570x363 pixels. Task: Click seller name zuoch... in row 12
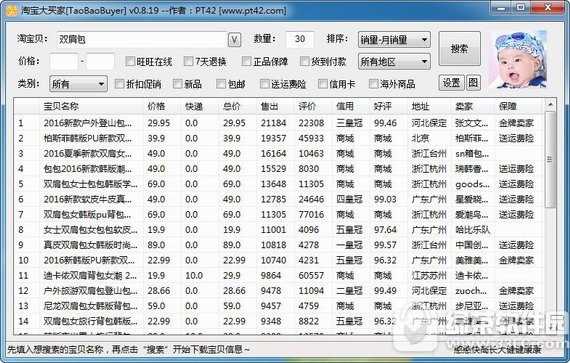[x=471, y=291]
